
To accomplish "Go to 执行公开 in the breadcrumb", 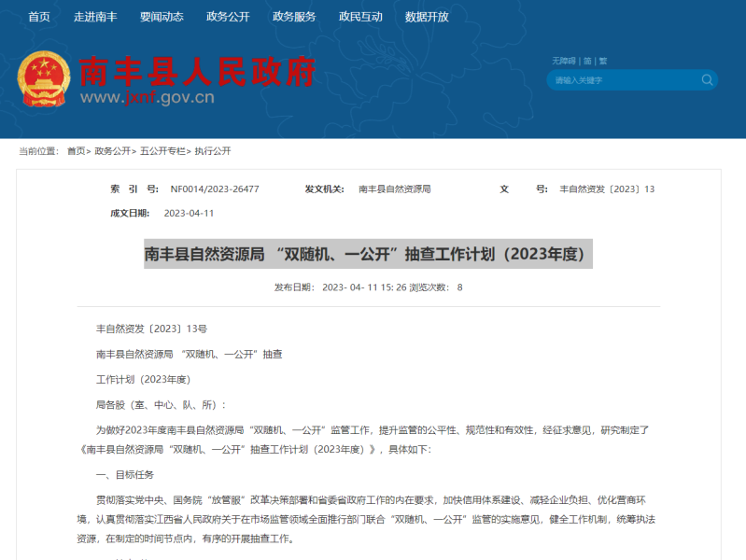I will point(213,151).
